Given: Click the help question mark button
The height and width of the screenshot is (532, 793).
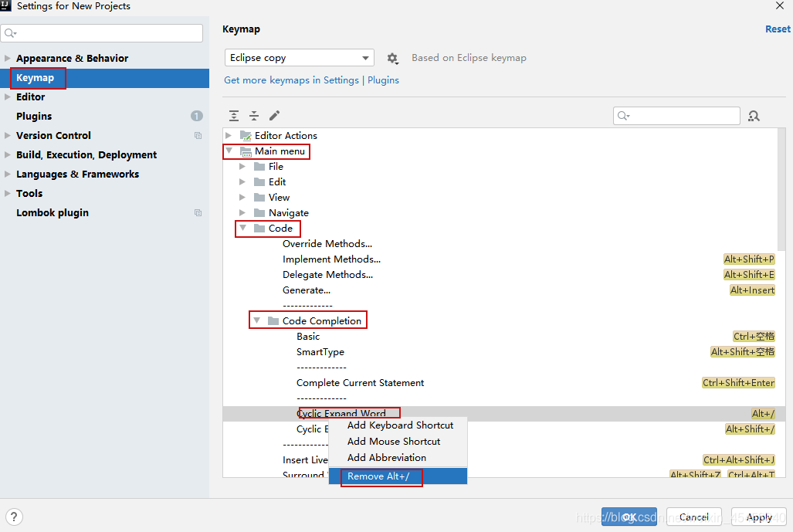Looking at the screenshot, I should click(x=14, y=517).
